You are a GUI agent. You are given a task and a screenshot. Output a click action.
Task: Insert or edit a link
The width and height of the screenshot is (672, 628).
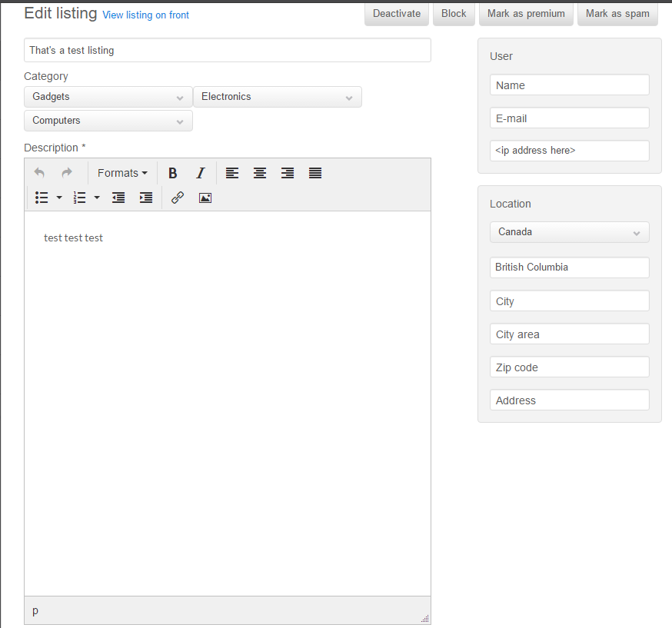(178, 198)
